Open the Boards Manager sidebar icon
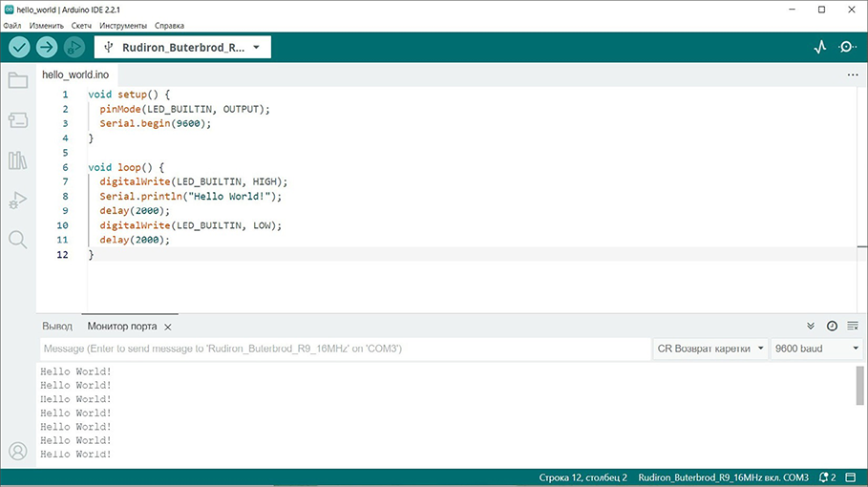Screen dimensions: 868x487 (x=18, y=120)
